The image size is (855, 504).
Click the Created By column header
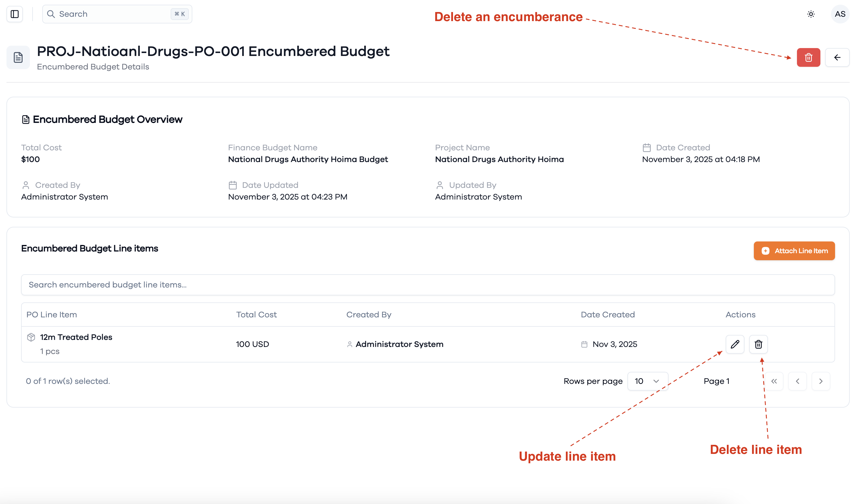click(369, 314)
